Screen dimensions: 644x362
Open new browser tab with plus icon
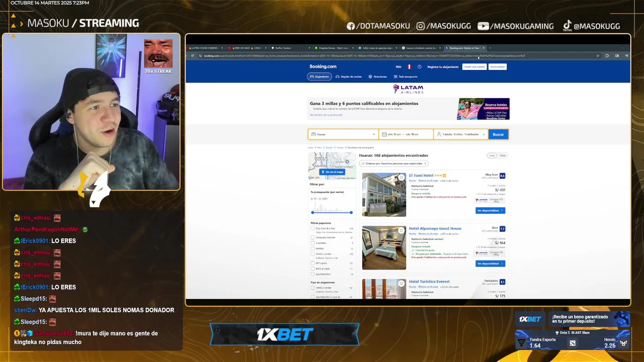(490, 48)
